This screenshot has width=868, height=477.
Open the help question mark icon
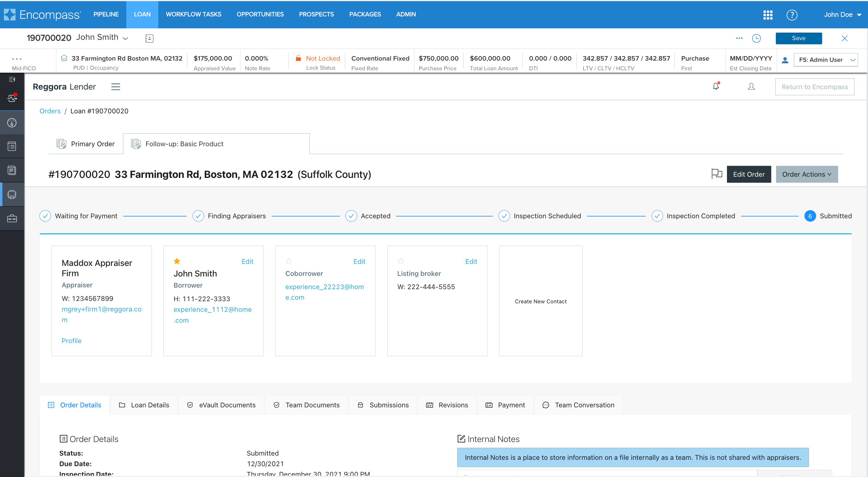point(791,15)
